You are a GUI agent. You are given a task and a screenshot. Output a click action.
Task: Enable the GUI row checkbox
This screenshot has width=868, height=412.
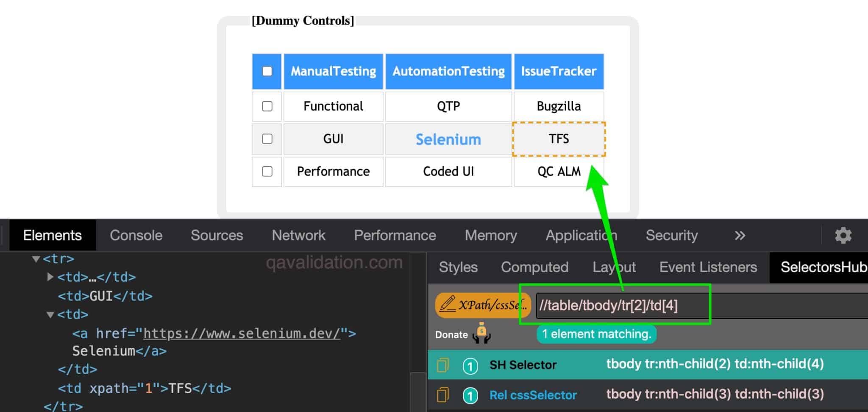point(267,139)
